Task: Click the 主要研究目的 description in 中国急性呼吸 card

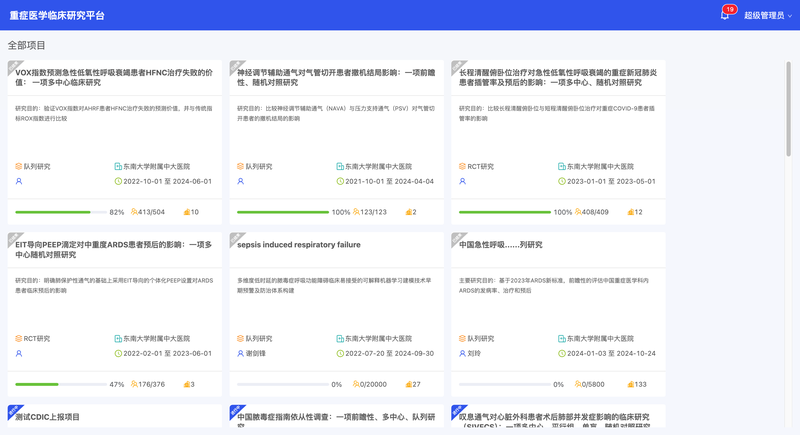Action: (x=554, y=285)
